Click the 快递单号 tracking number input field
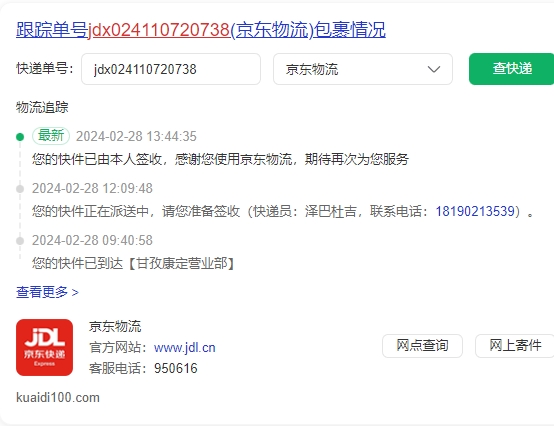The width and height of the screenshot is (554, 426). [171, 69]
